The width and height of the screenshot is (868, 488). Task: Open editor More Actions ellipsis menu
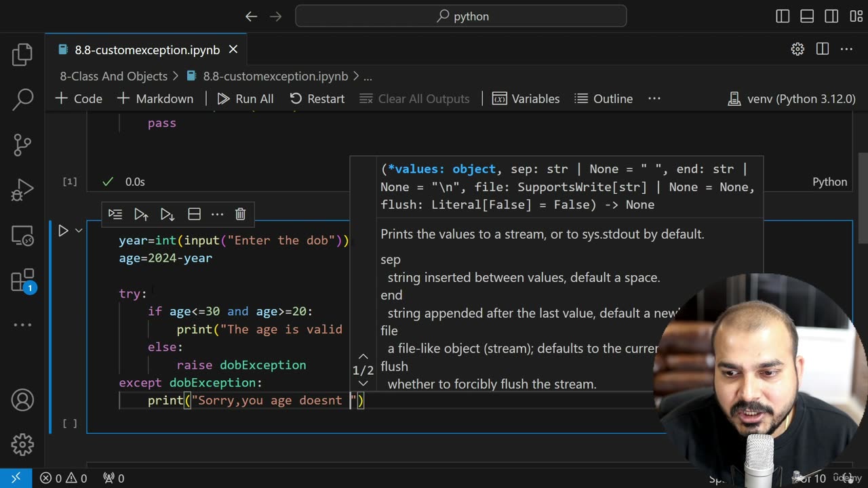846,49
